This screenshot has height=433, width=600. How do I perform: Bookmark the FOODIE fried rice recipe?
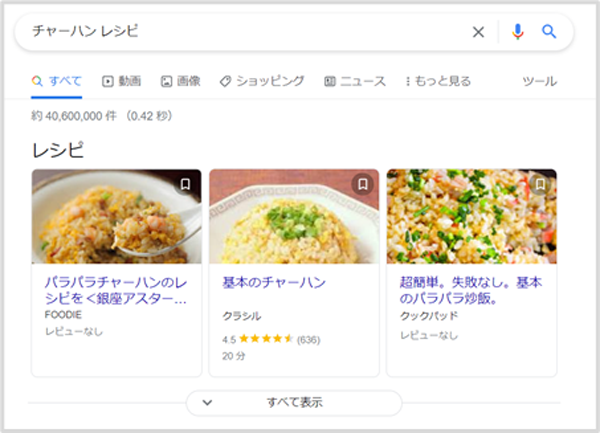click(185, 184)
